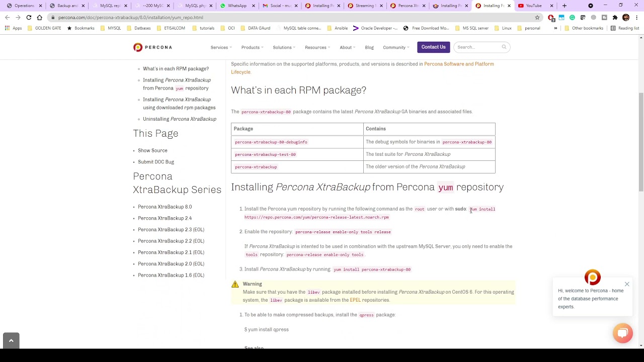
Task: Click the page vertical scrollbar thumb
Action: (641, 142)
